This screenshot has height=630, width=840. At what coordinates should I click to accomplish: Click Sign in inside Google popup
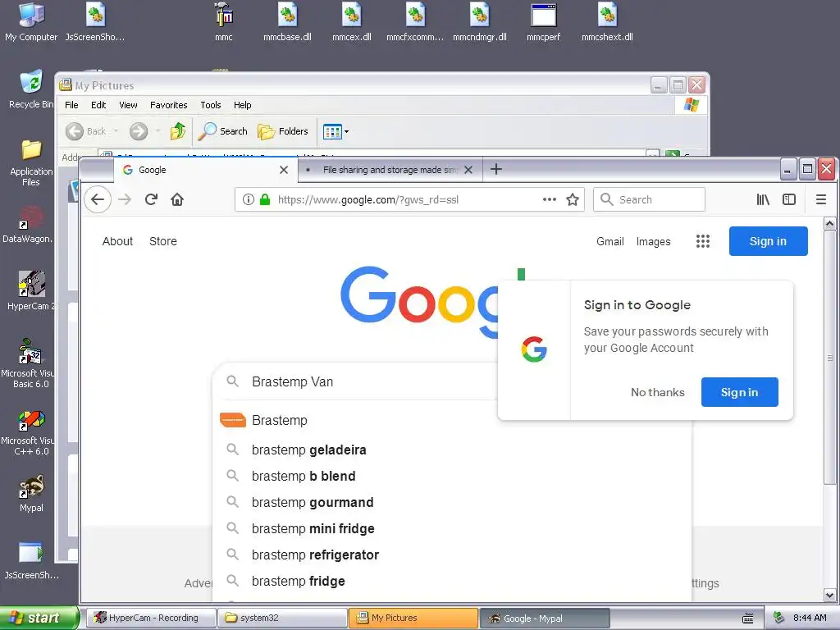[x=739, y=392]
